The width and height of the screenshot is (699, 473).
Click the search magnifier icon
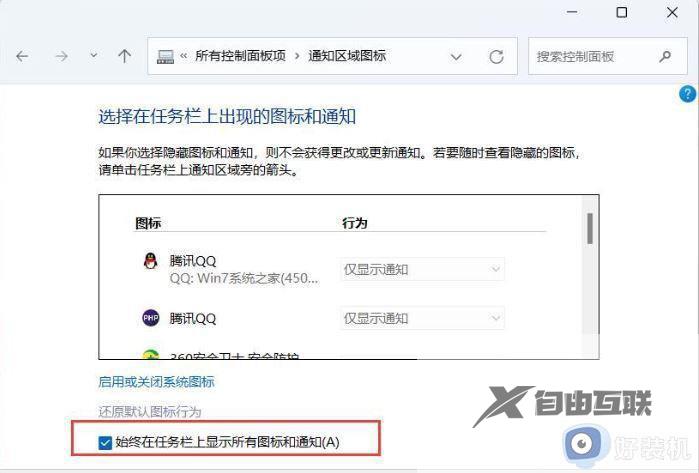pos(665,56)
